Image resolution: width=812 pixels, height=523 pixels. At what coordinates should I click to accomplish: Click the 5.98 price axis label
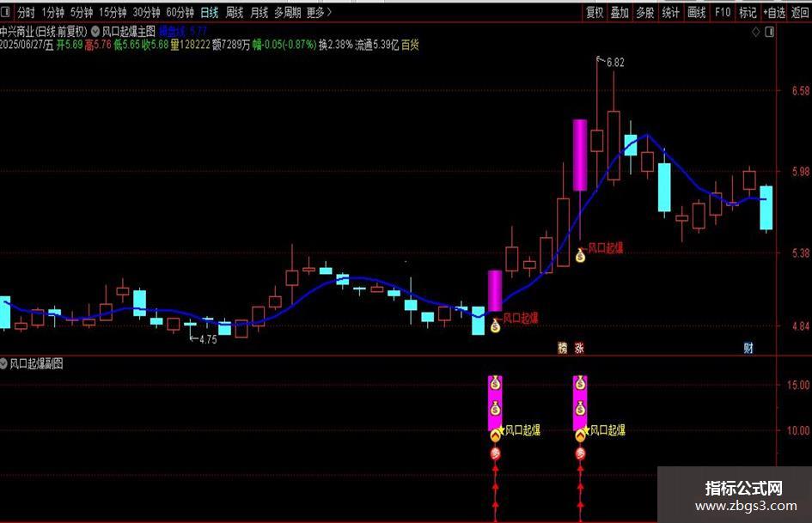[800, 172]
